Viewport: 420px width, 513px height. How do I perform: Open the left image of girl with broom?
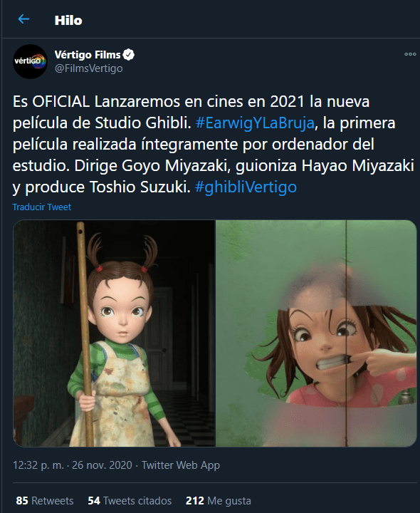point(114,333)
